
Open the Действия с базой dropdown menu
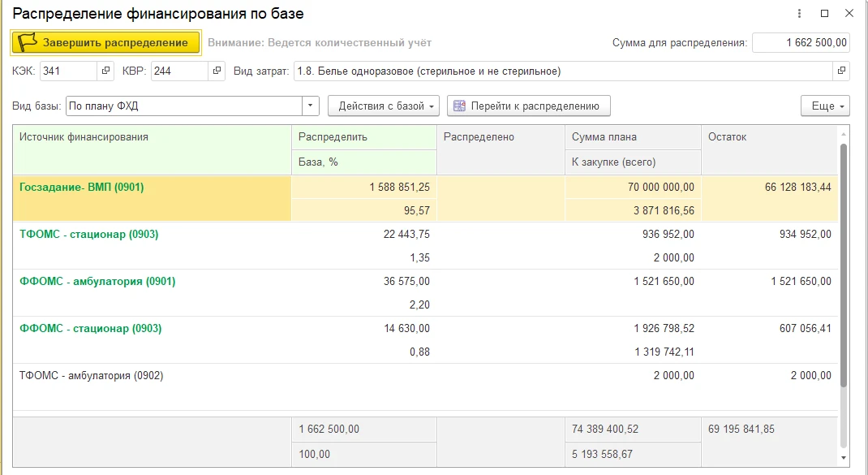point(384,106)
